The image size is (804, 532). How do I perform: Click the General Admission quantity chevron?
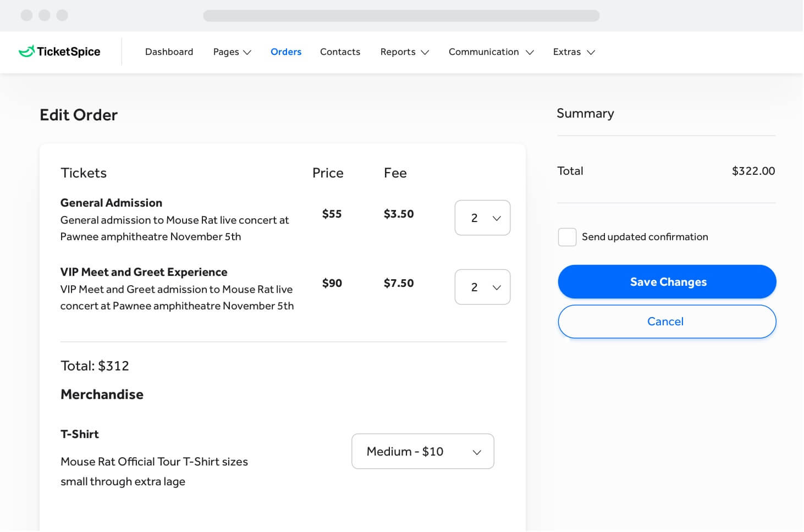click(497, 218)
